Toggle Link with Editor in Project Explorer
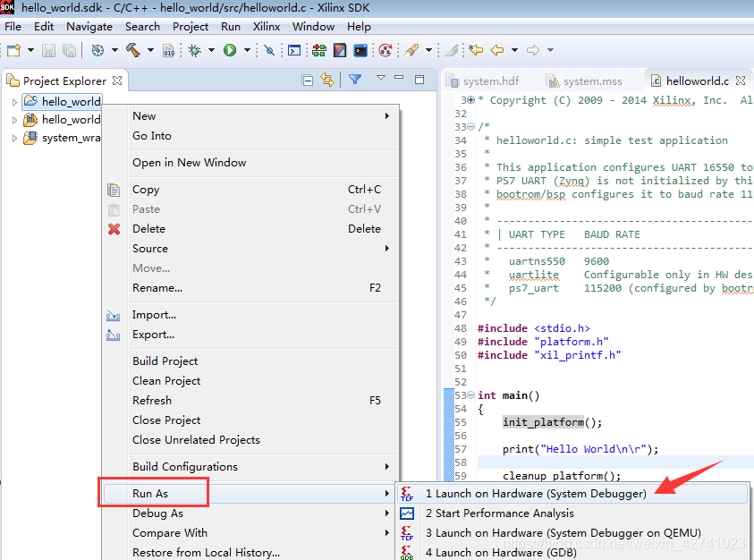This screenshot has height=560, width=754. (327, 80)
